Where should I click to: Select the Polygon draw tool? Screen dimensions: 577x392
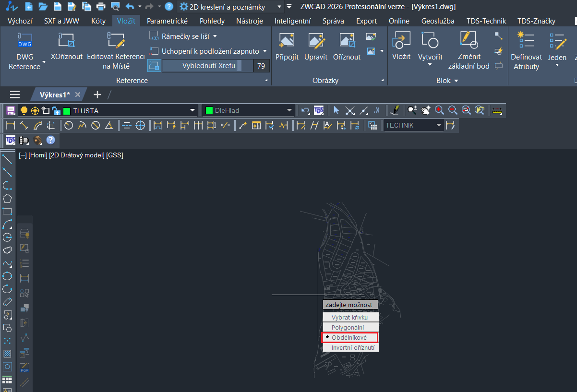[x=7, y=198]
